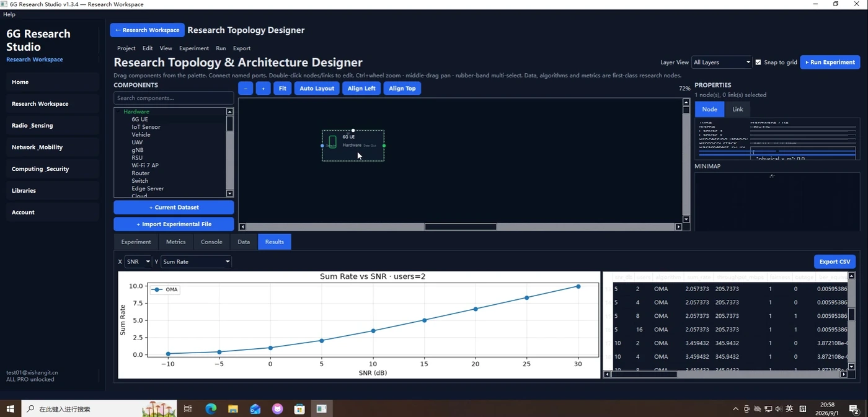Open the Experiment menu
Viewport: 868px width, 417px height.
(x=194, y=48)
